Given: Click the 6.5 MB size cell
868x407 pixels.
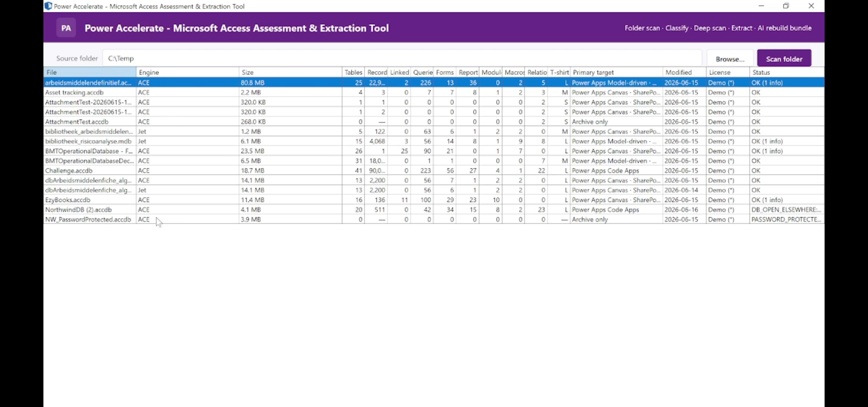Looking at the screenshot, I should coord(290,161).
